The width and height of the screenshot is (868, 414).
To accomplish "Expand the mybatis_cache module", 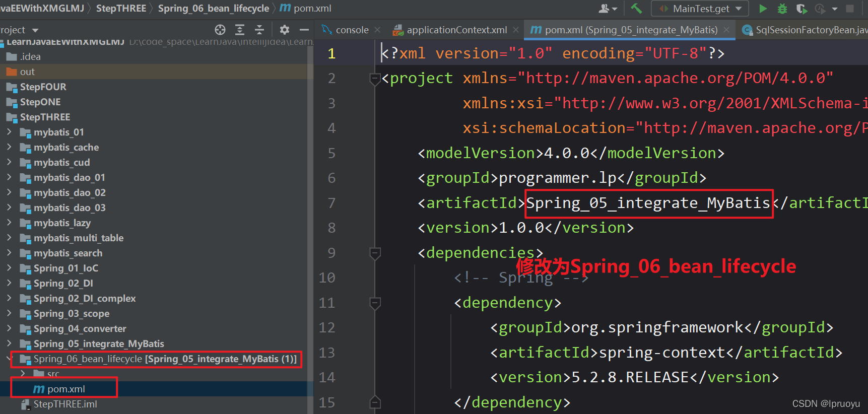I will click(9, 147).
